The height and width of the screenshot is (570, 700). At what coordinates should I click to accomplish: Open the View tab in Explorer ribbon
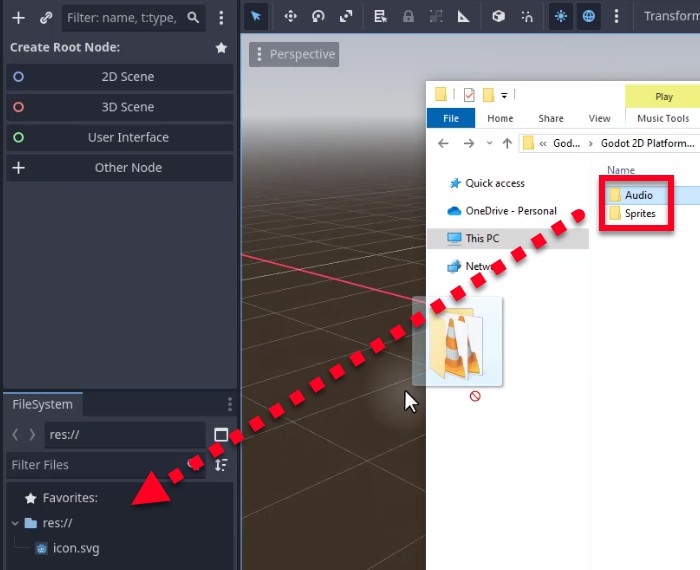(x=599, y=118)
